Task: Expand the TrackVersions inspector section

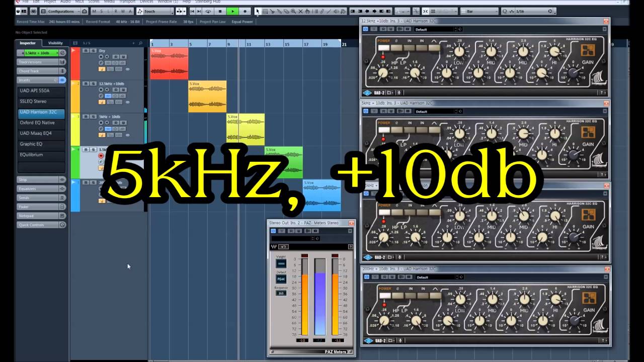Action: tap(41, 62)
